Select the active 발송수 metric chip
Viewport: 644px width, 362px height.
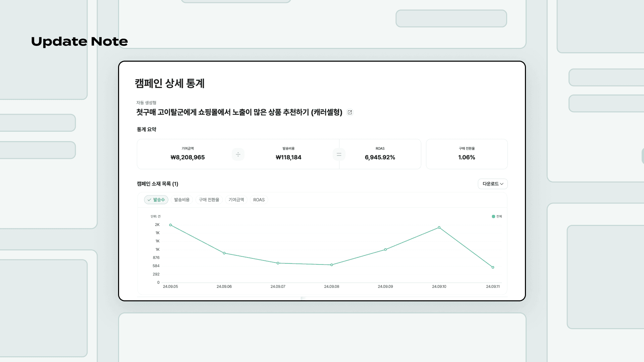(x=156, y=200)
